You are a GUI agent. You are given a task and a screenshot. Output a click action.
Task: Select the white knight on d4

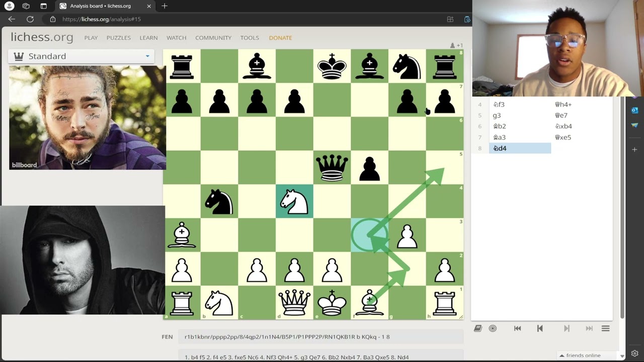(x=294, y=202)
